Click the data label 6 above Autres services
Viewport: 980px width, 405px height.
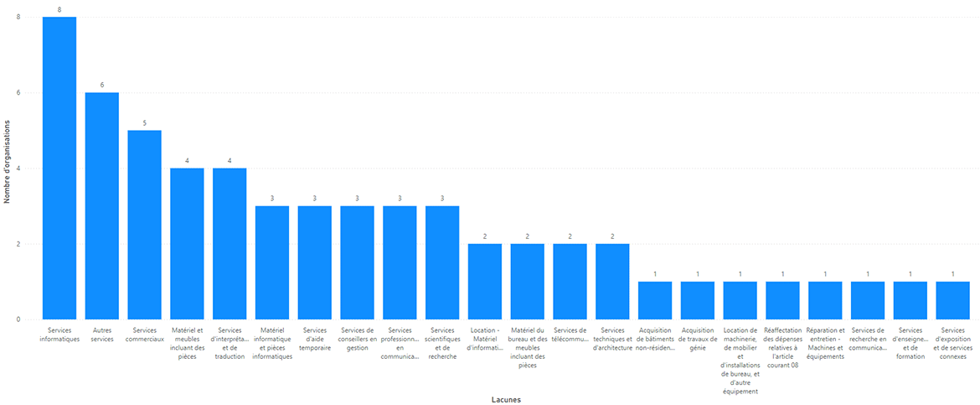[102, 86]
